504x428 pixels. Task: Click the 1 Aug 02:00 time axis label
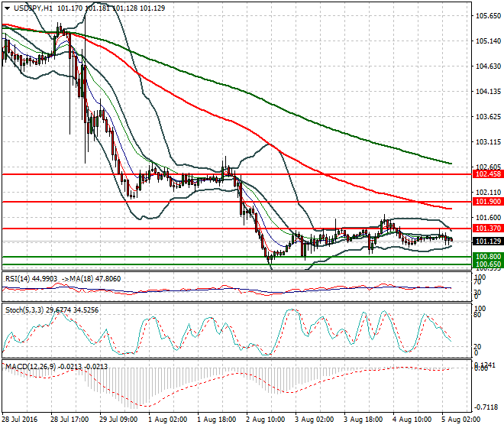click(167, 420)
